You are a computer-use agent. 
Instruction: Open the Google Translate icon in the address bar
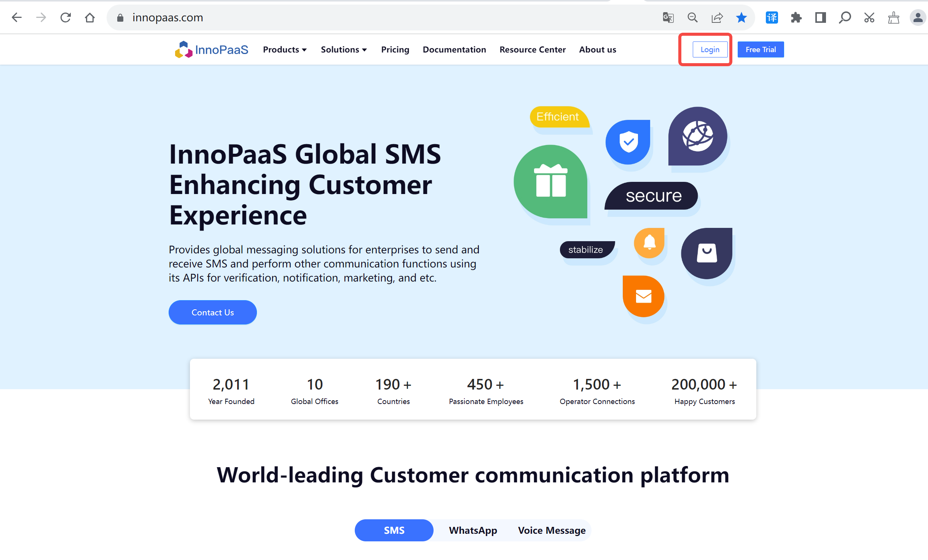668,17
